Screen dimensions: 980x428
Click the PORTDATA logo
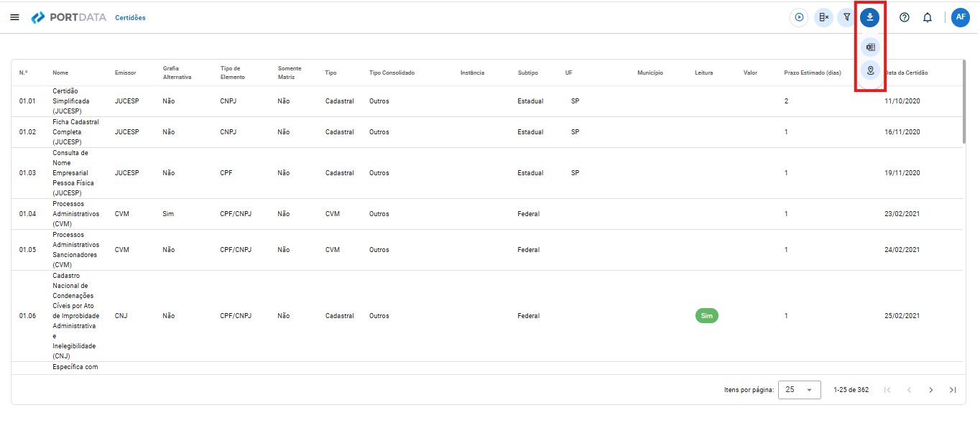69,17
